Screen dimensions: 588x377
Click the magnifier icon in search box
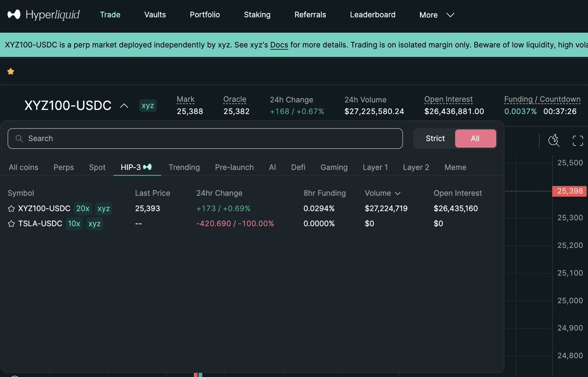(x=20, y=139)
